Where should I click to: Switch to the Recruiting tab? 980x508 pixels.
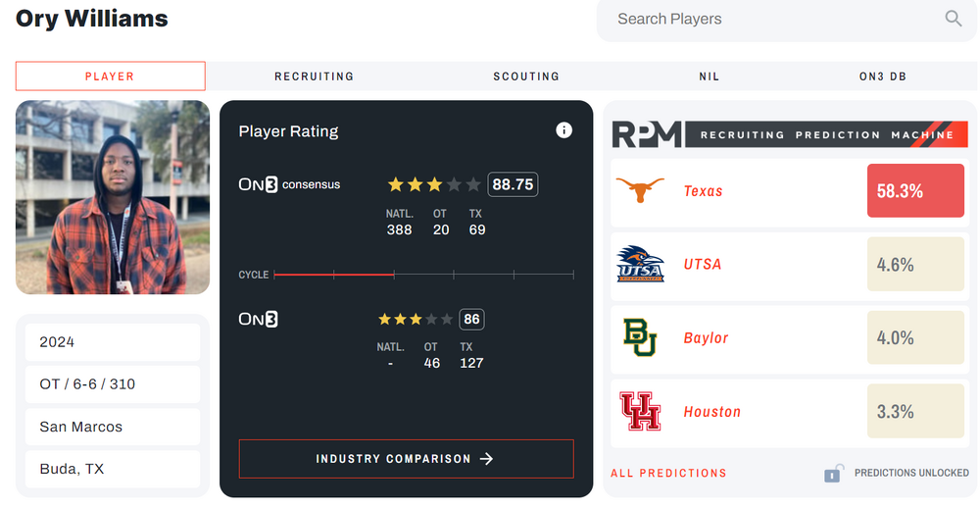(x=314, y=76)
